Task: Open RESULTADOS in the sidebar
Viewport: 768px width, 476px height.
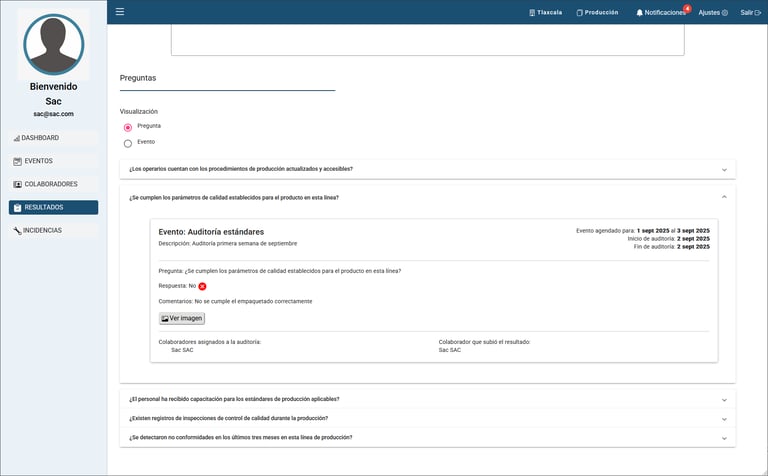Action: tap(53, 207)
